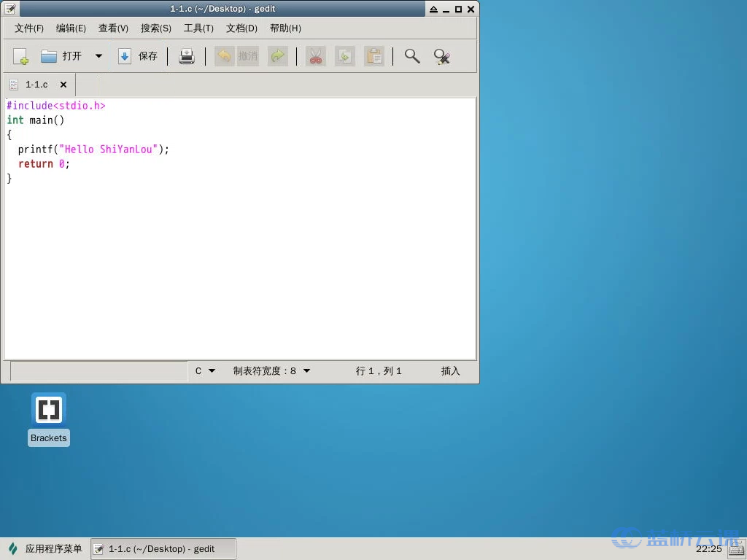
Task: Create a new document with toolbar icon
Action: (20, 56)
